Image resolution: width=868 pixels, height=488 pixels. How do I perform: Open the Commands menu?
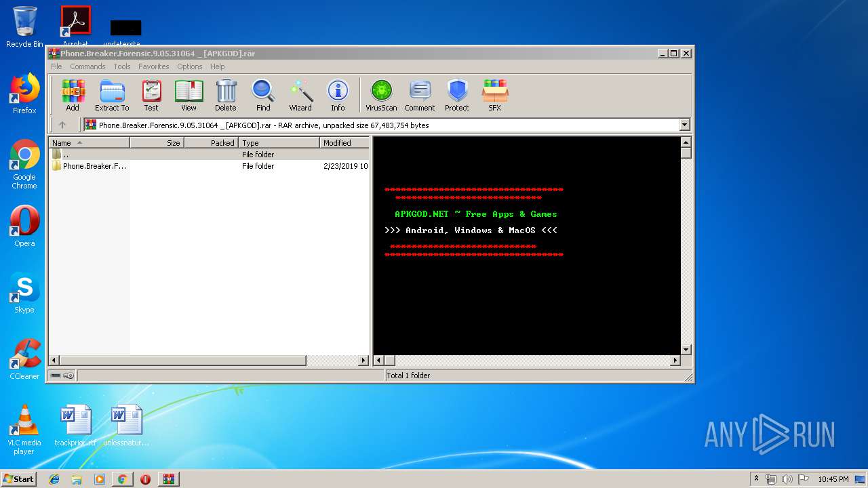87,66
